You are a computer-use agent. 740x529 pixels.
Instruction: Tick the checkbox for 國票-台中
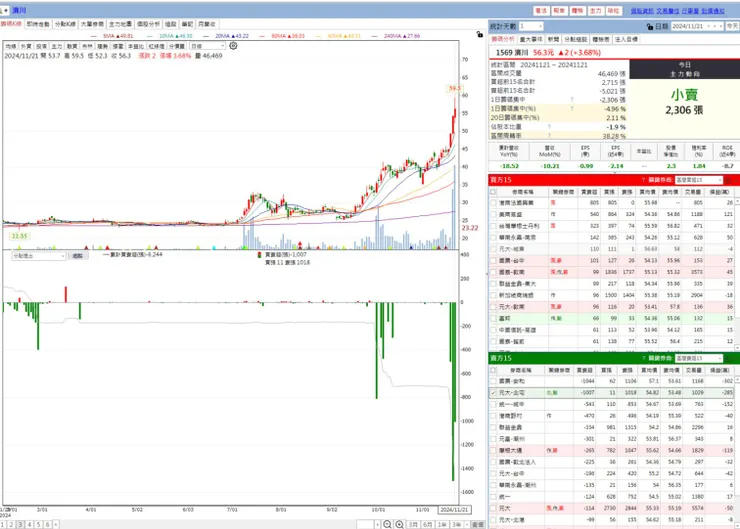(493, 260)
